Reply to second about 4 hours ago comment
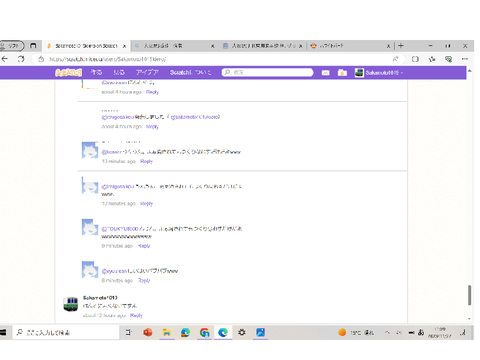 (152, 127)
